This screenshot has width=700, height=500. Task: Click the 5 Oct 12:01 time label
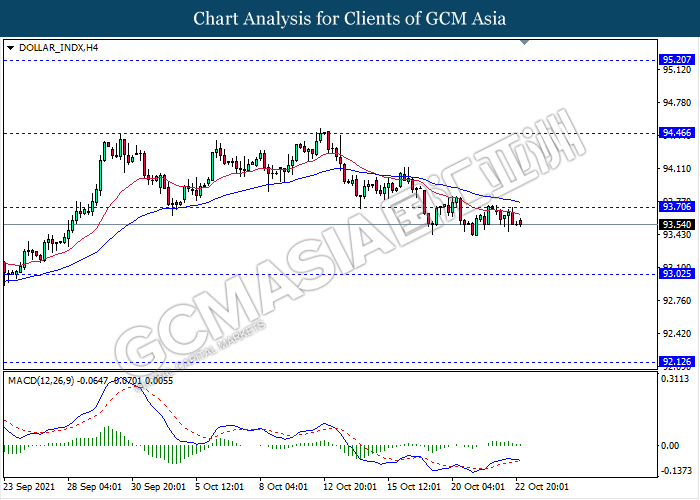coord(220,487)
